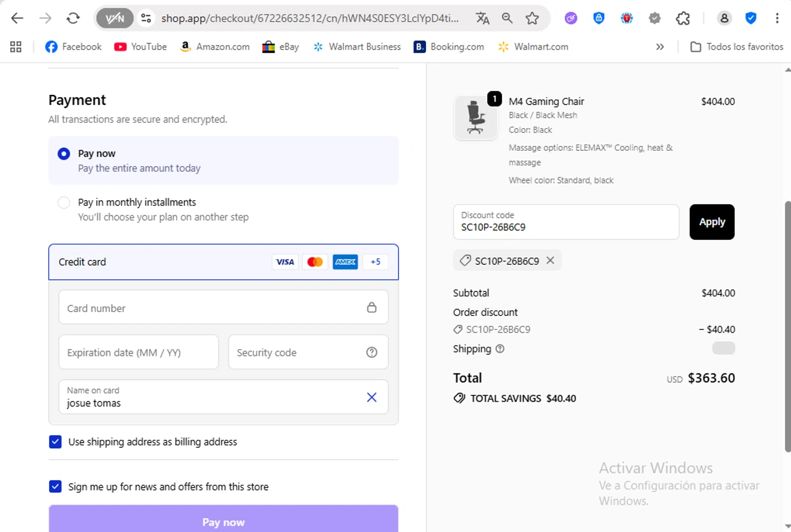This screenshot has height=532, width=791.
Task: Click scrollbar down arrow
Action: [x=787, y=527]
